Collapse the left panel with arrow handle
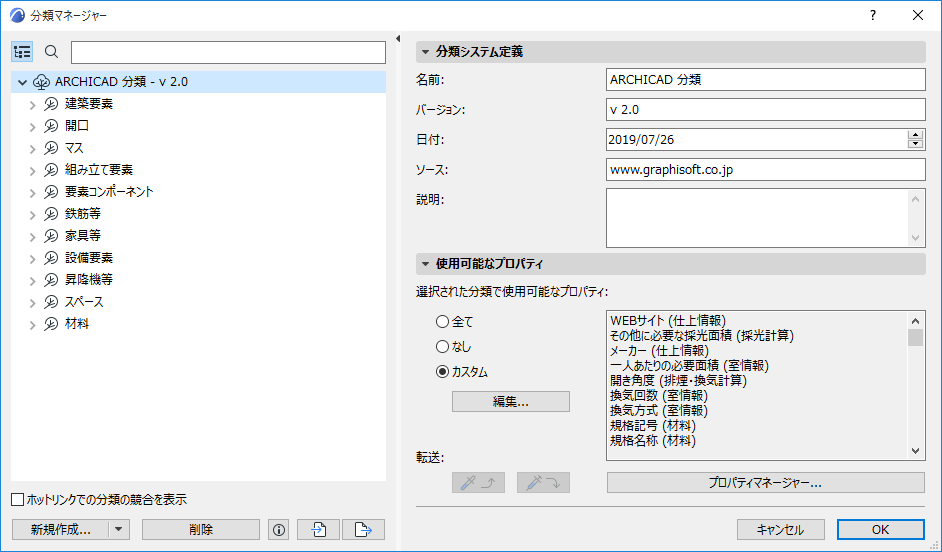Image resolution: width=942 pixels, height=552 pixels. point(398,38)
